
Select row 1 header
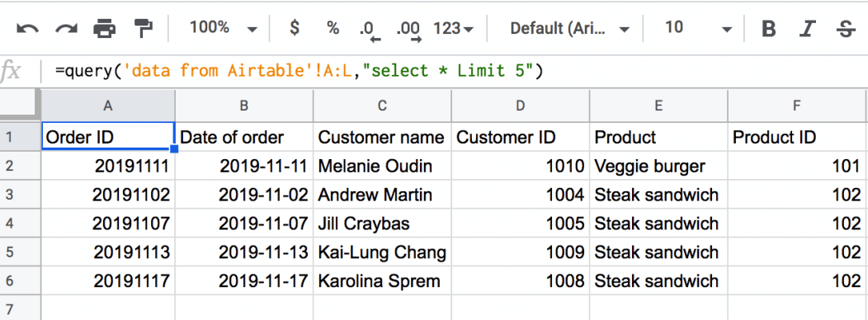21,137
